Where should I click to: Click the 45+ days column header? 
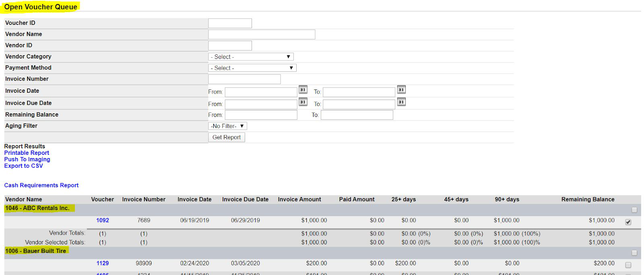point(456,199)
